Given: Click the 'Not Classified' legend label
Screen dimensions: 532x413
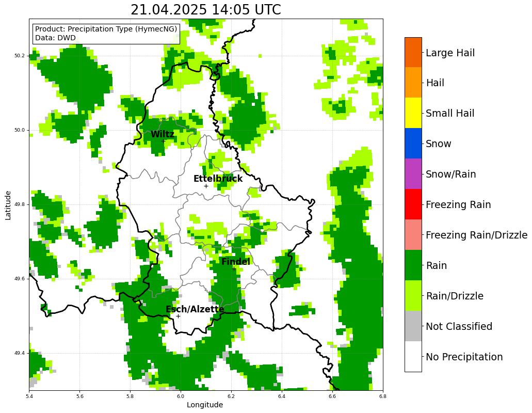Looking at the screenshot, I should tap(459, 326).
